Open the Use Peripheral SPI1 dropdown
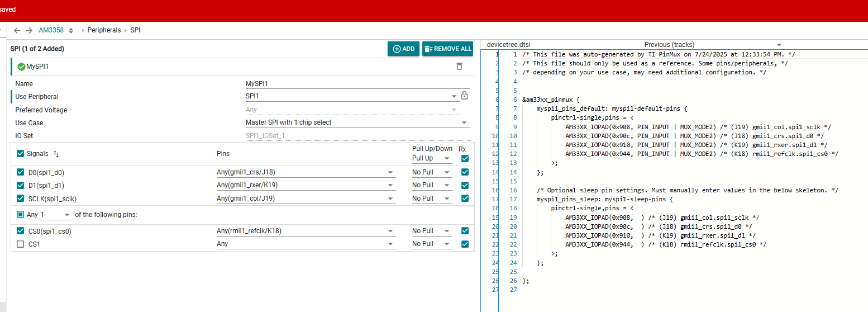Image resolution: width=868 pixels, height=312 pixels. coord(351,96)
